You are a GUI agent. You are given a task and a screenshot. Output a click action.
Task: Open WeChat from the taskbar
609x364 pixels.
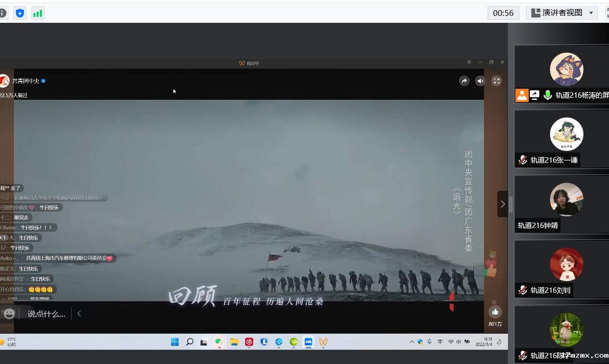pyautogui.click(x=219, y=342)
